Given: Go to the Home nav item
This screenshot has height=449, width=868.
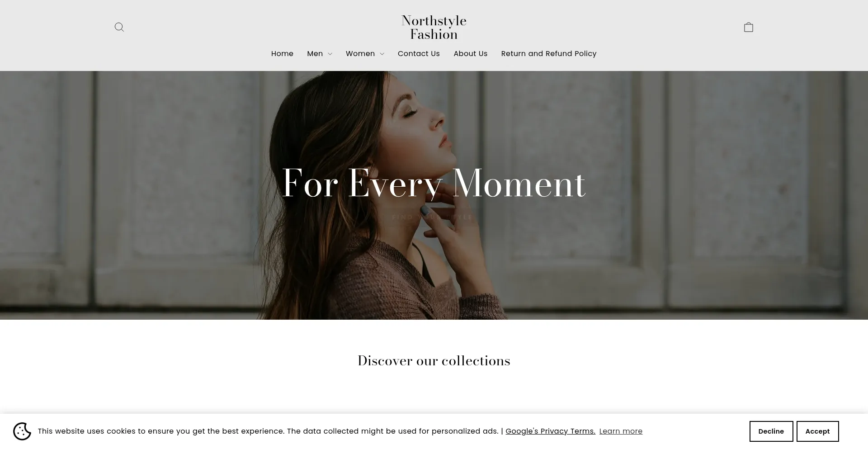Looking at the screenshot, I should click(282, 53).
